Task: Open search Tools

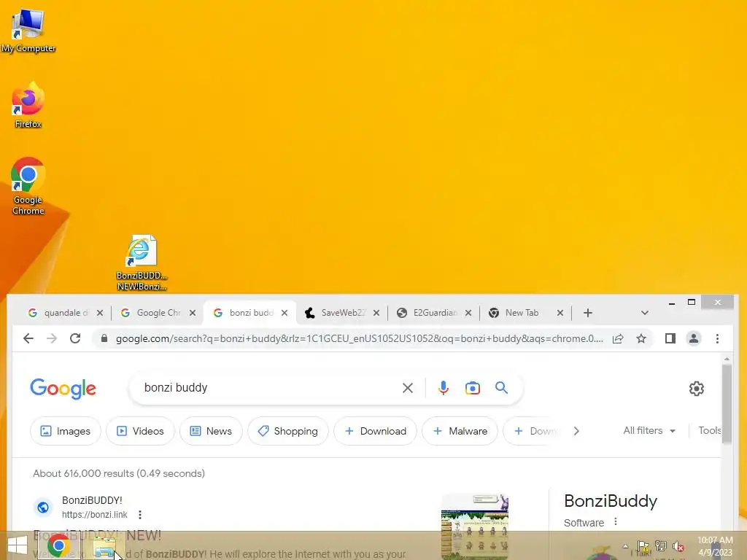Action: click(x=709, y=430)
